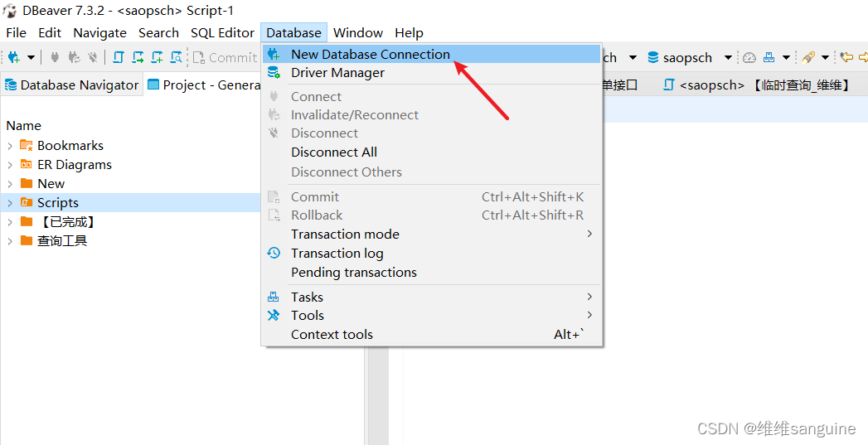
Task: Expand the Transaction mode submenu
Action: click(432, 235)
